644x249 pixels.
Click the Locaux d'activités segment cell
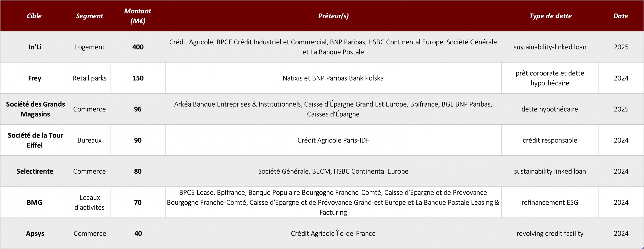coord(89,202)
